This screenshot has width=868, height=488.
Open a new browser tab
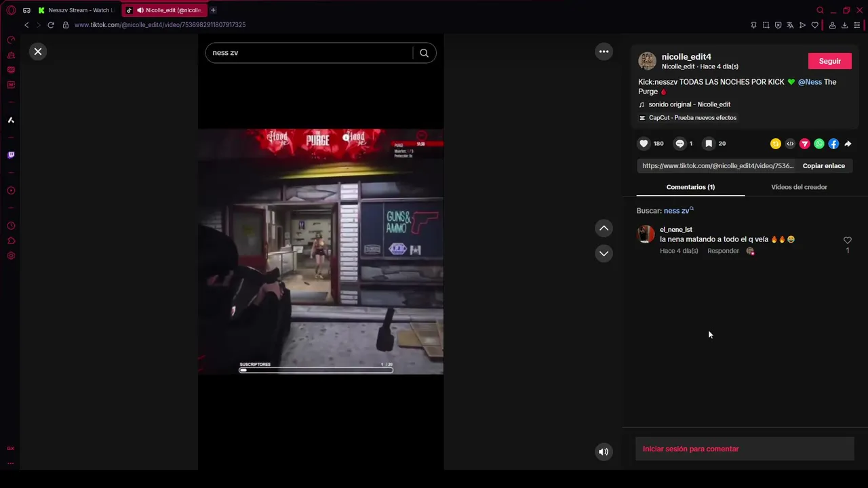pos(213,10)
